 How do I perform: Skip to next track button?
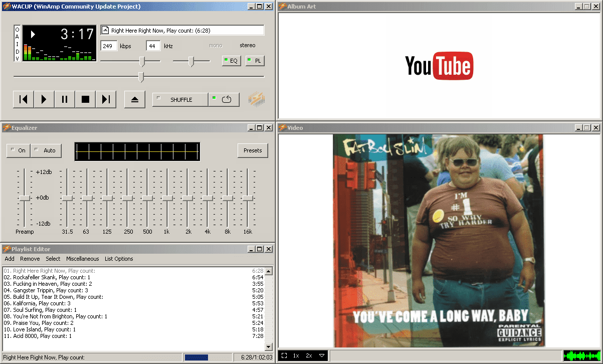tap(106, 99)
